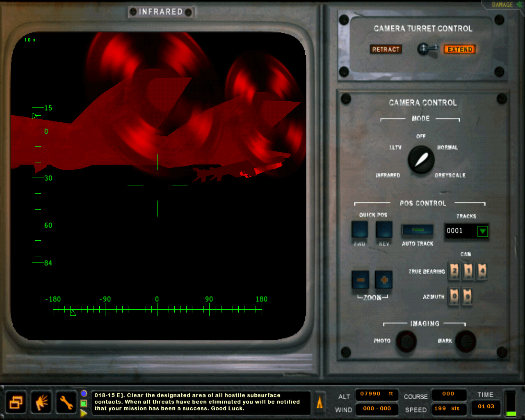This screenshot has height=420, width=525.
Task: Set mode knob to GREYSCALE label
Action: click(450, 175)
